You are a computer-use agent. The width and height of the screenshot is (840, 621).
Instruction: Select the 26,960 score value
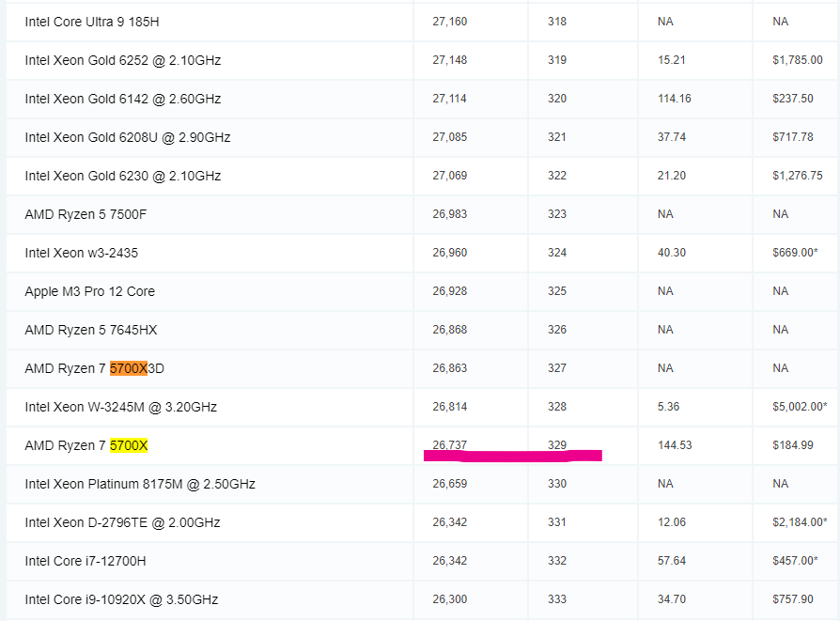coord(449,253)
